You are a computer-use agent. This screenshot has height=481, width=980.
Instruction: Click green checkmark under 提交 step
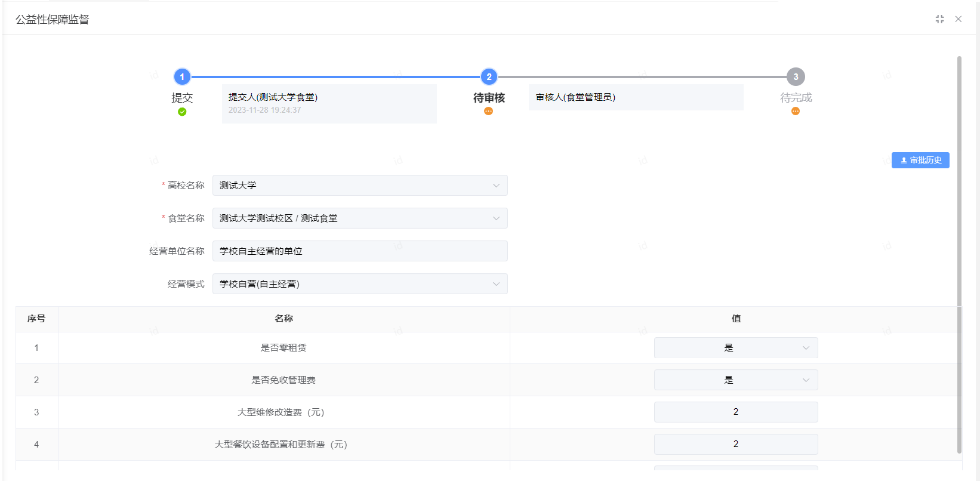[x=182, y=112]
